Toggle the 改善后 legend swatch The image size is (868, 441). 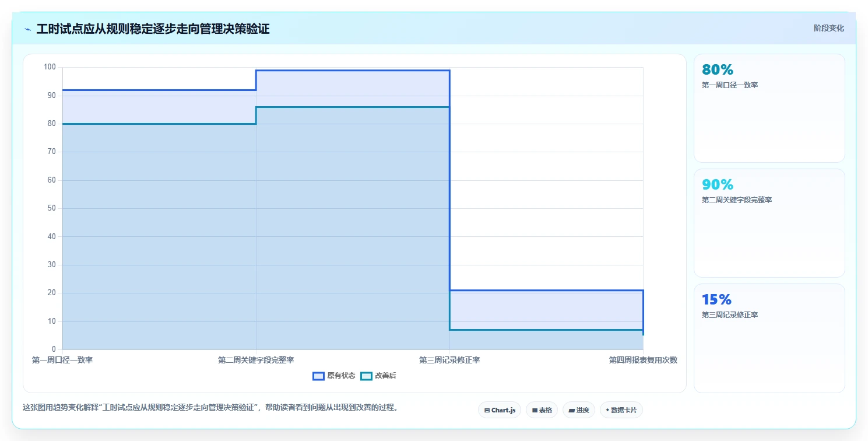pos(366,376)
